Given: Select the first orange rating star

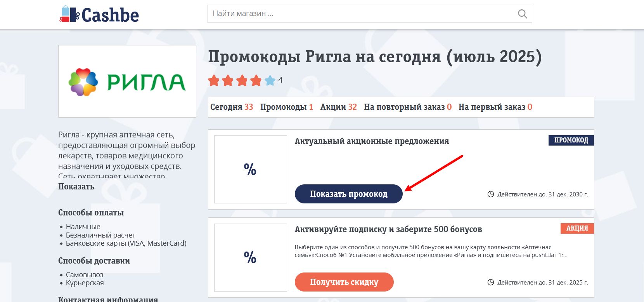Looking at the screenshot, I should click(x=214, y=81).
